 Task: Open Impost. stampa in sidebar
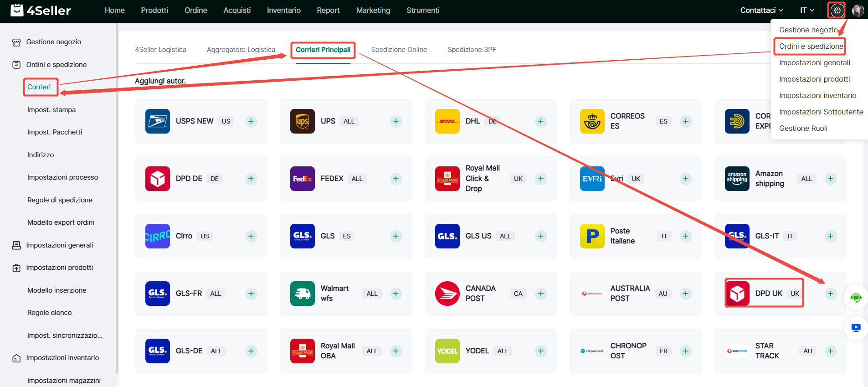[x=51, y=110]
